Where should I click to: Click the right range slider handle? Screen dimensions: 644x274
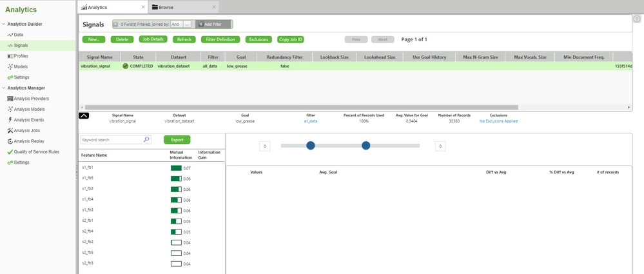366,146
